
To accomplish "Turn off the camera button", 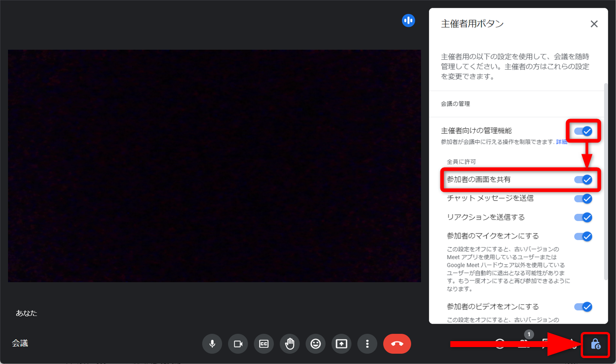I will tap(238, 344).
